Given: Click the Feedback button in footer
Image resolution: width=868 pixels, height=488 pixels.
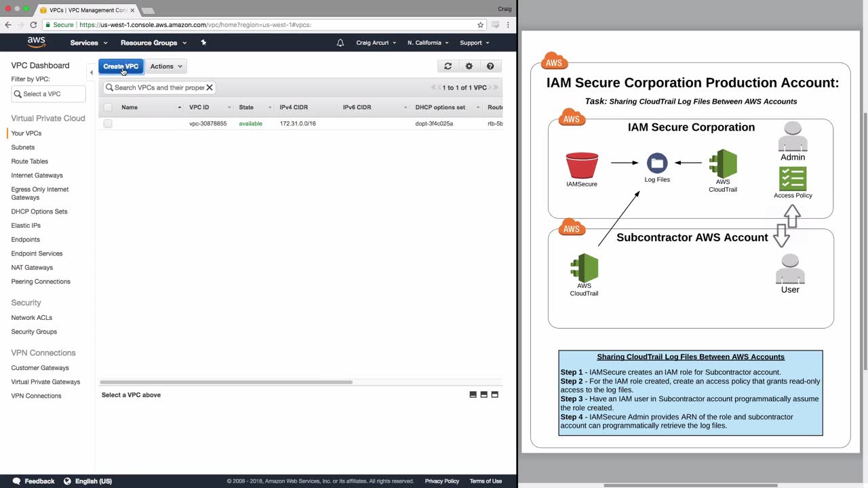Looking at the screenshot, I should point(34,481).
